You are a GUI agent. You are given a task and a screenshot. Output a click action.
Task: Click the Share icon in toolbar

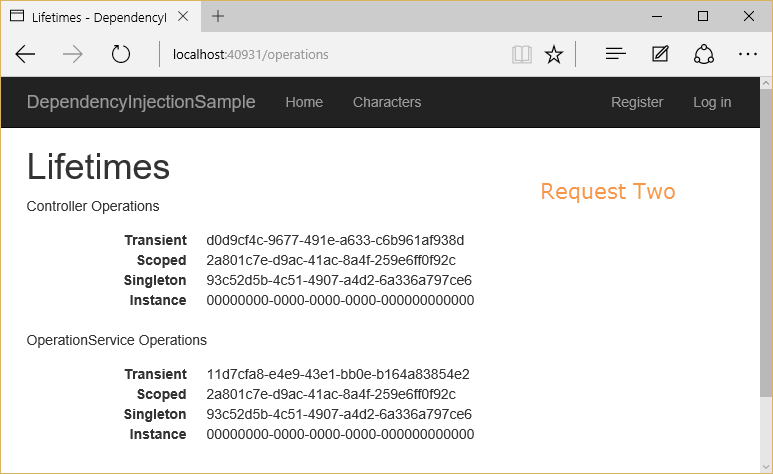click(704, 55)
